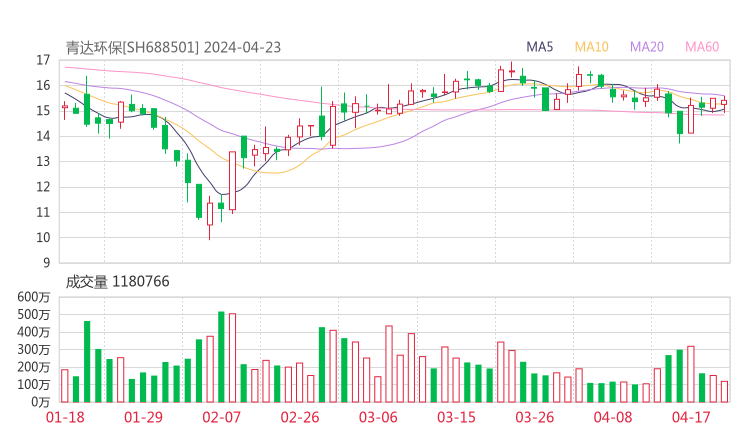Click the 0万 volume axis label
The image size is (740, 440).
(x=41, y=402)
